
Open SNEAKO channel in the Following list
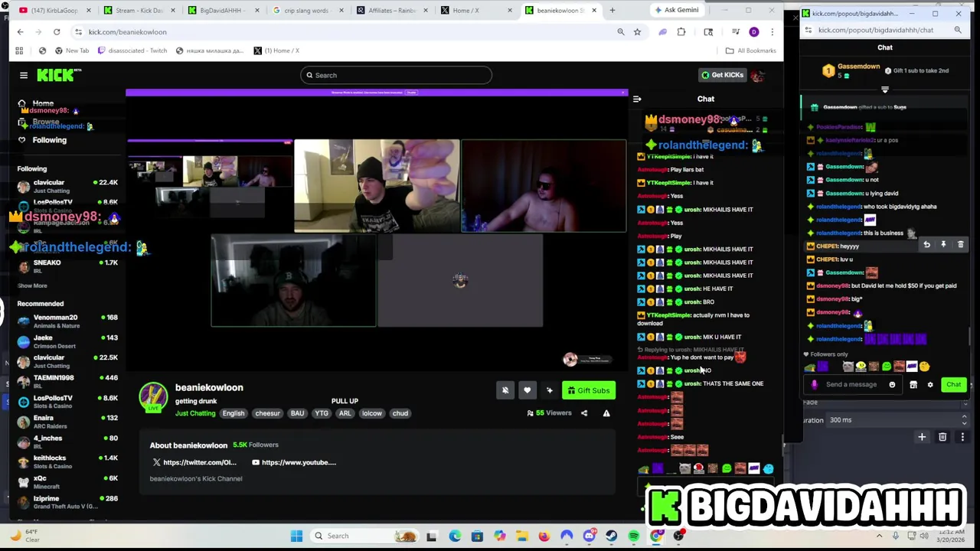(x=67, y=266)
